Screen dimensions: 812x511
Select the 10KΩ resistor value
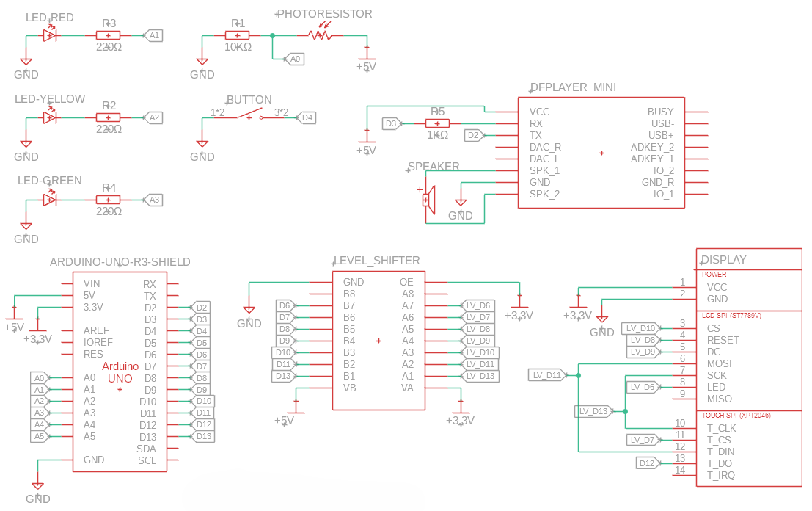238,47
